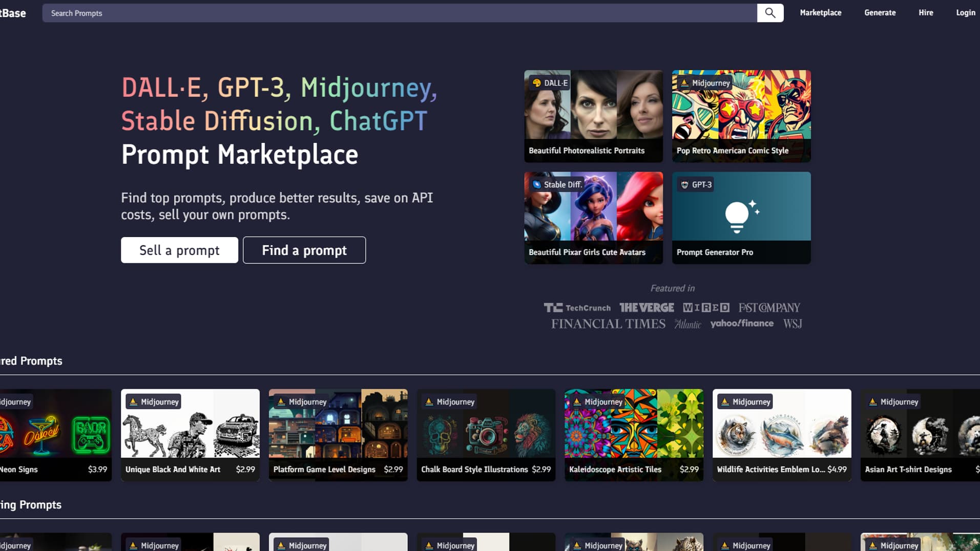The image size is (980, 551).
Task: Click Midjourney badge on Asian Art T-shirt Designs
Action: tap(893, 402)
